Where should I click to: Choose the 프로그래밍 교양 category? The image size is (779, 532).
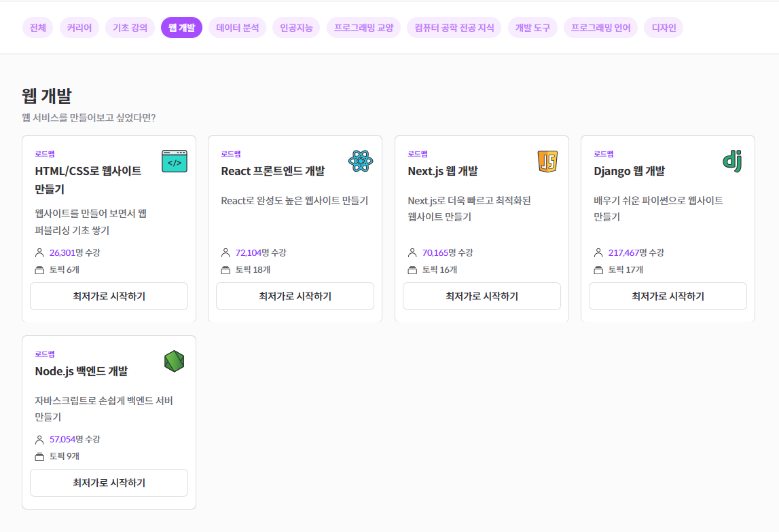tap(363, 28)
